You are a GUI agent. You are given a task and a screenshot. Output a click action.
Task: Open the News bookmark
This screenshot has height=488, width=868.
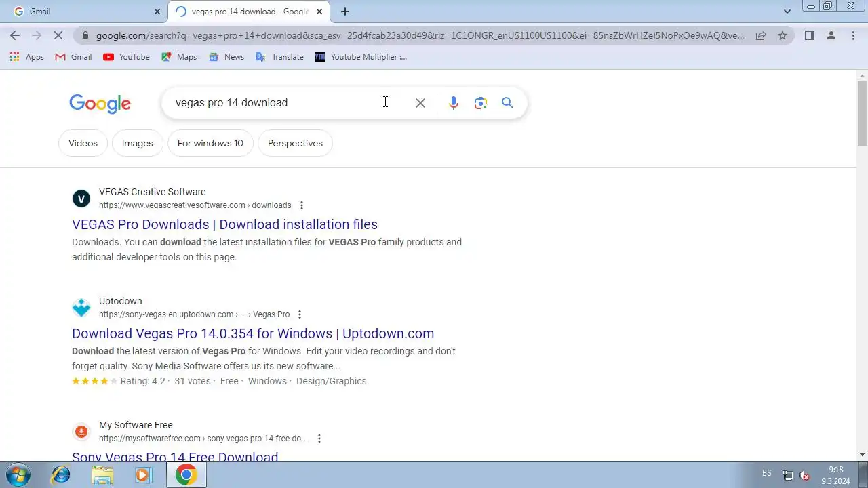click(226, 57)
